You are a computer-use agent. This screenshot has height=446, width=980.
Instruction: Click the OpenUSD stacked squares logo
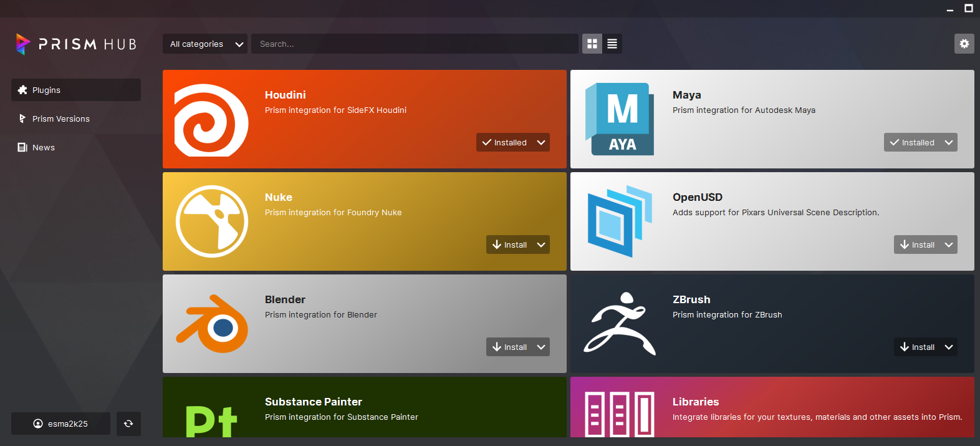tap(620, 221)
